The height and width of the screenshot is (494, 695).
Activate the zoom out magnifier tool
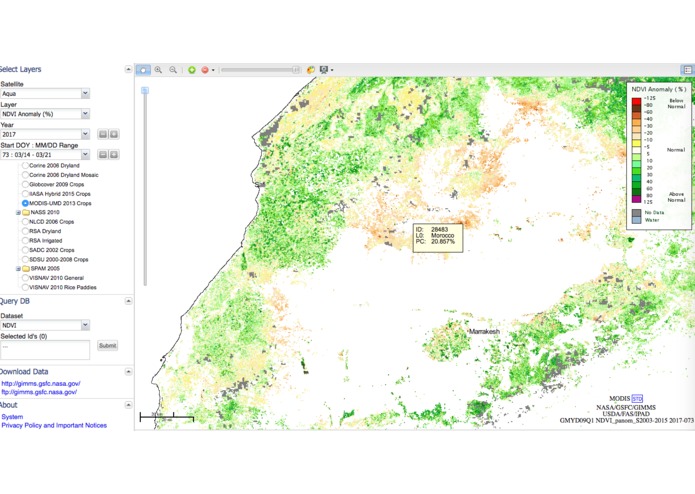click(x=173, y=70)
